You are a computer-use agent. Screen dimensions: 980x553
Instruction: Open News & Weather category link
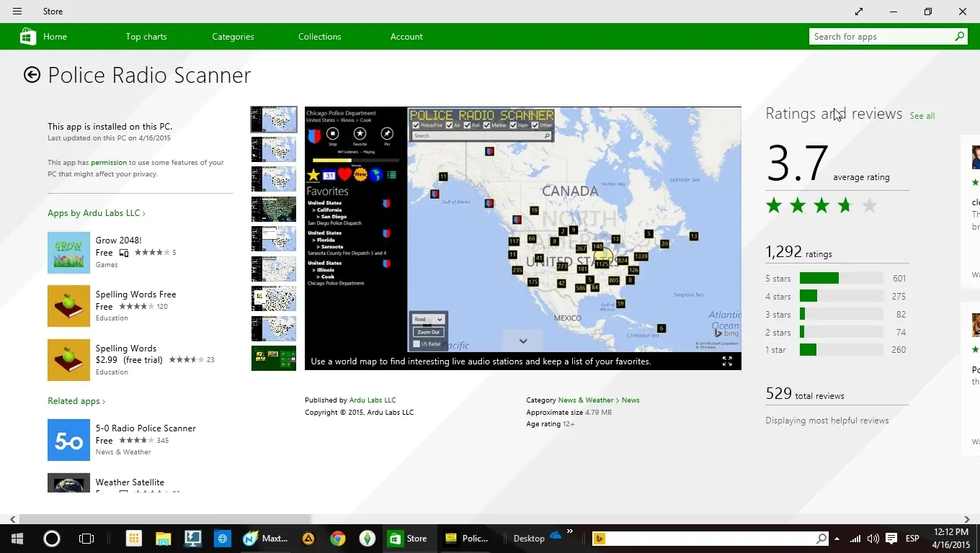click(586, 400)
